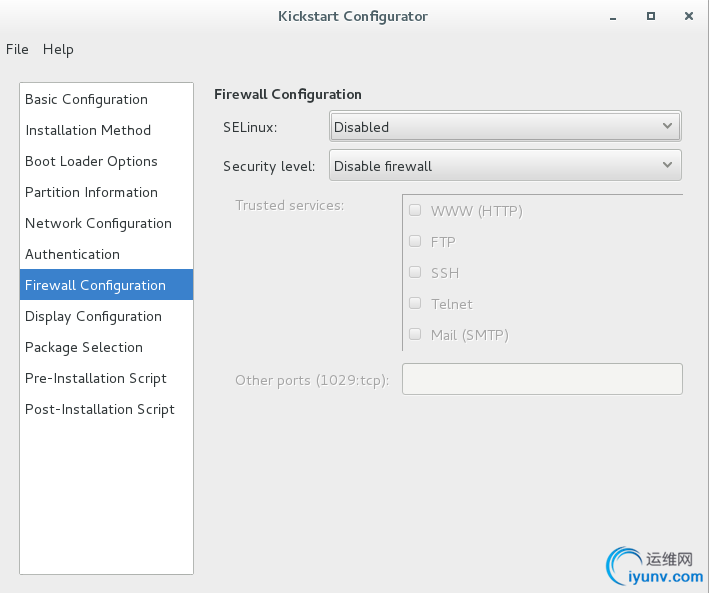The height and width of the screenshot is (593, 709).
Task: Expand the Security level dropdown
Action: coord(505,166)
